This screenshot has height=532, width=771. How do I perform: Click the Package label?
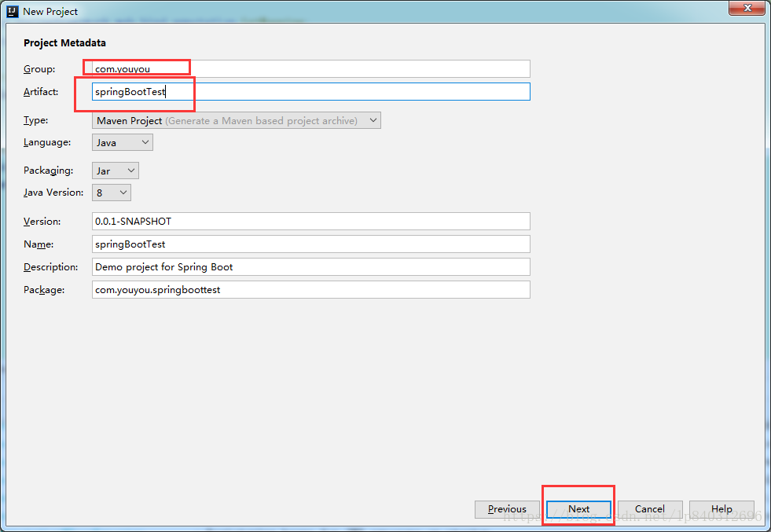click(44, 290)
